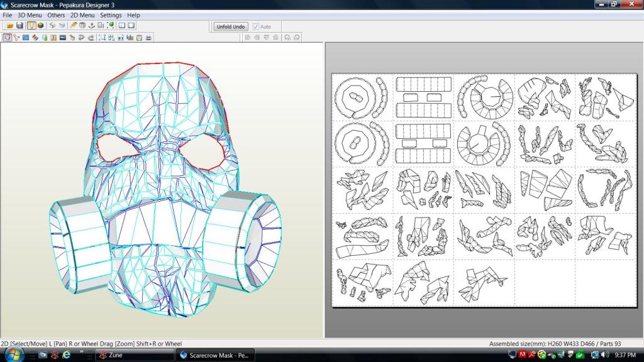
Task: Click the 9:37 PM system clock
Action: tap(625, 354)
